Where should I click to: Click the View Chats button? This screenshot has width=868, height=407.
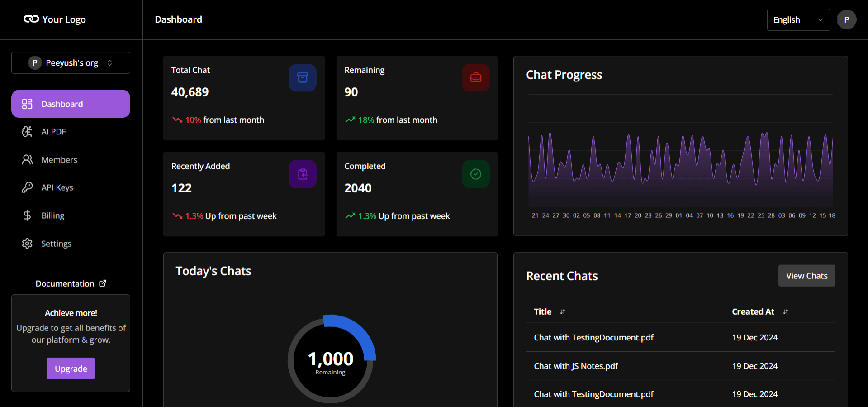click(806, 276)
